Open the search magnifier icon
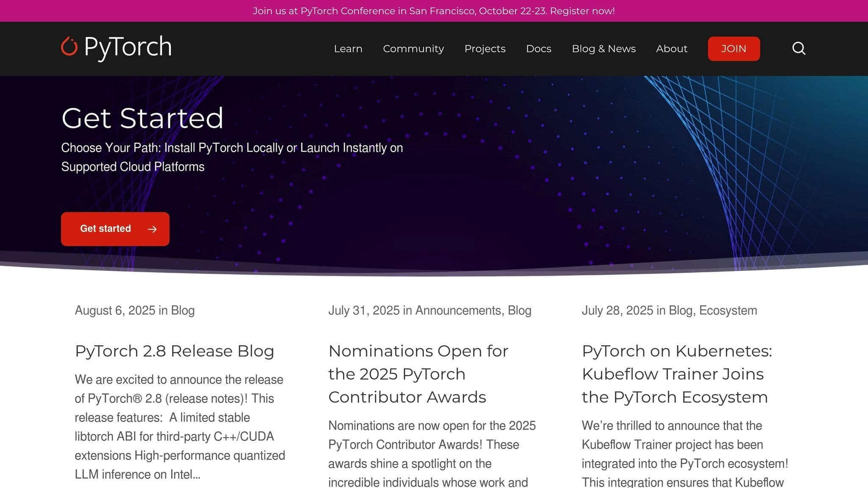 [x=799, y=48]
